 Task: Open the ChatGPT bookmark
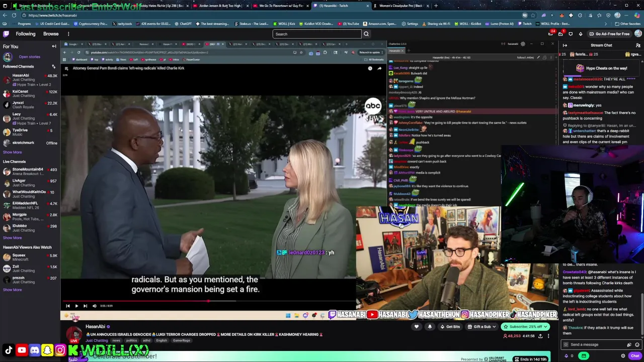183,24
